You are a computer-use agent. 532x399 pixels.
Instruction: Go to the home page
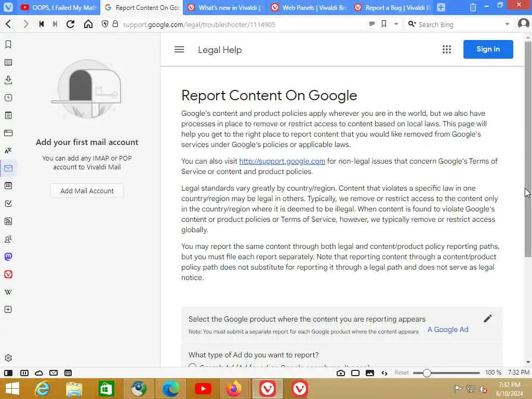[x=88, y=24]
